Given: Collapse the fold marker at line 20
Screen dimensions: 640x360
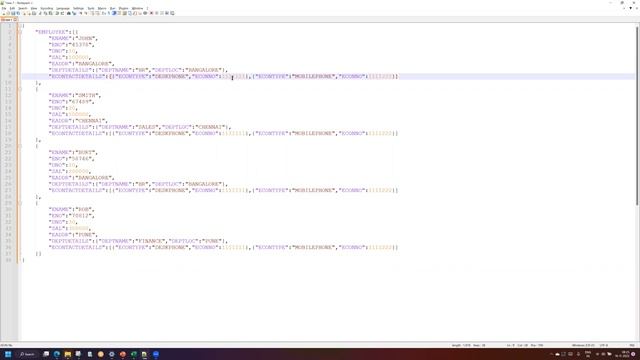Looking at the screenshot, I should click(x=20, y=146).
